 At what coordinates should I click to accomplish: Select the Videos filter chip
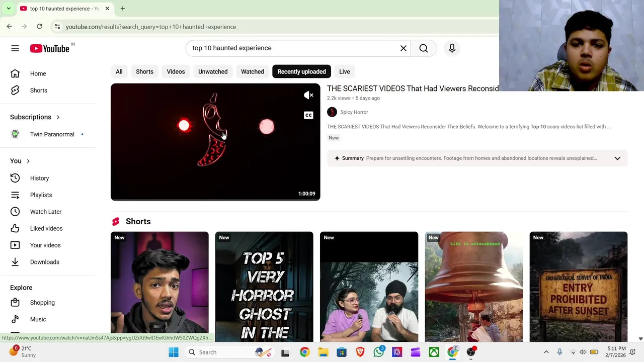176,71
